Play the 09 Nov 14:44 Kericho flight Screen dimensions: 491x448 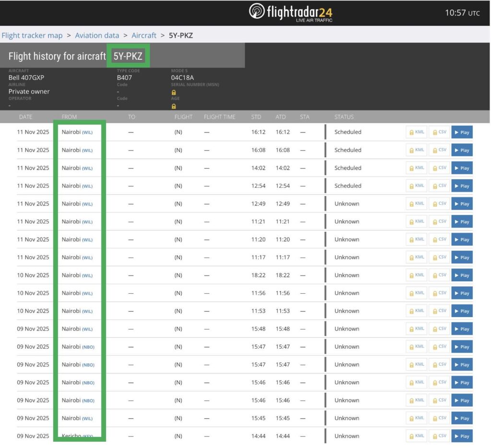tap(462, 436)
